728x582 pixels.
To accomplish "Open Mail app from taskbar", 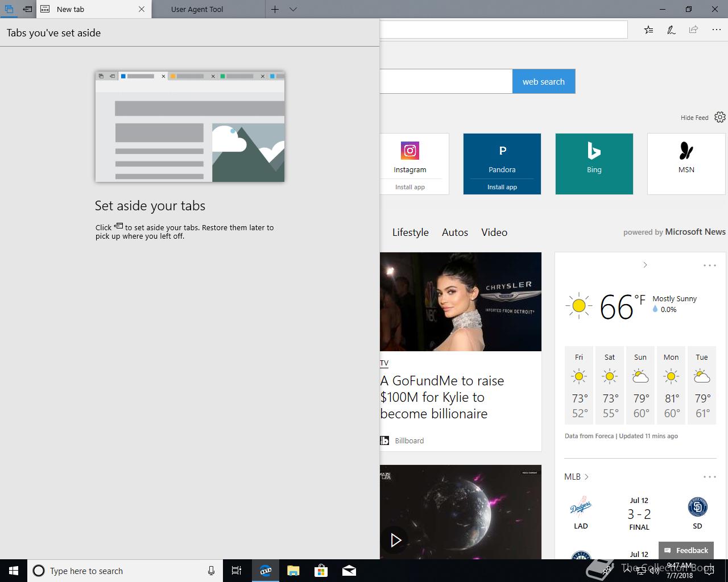I will coord(349,571).
